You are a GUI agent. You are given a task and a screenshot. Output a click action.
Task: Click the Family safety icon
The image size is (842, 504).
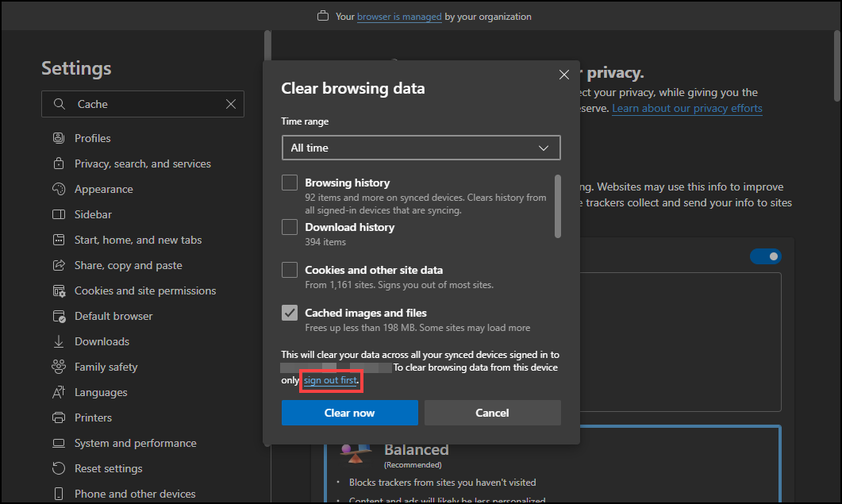pyautogui.click(x=59, y=367)
